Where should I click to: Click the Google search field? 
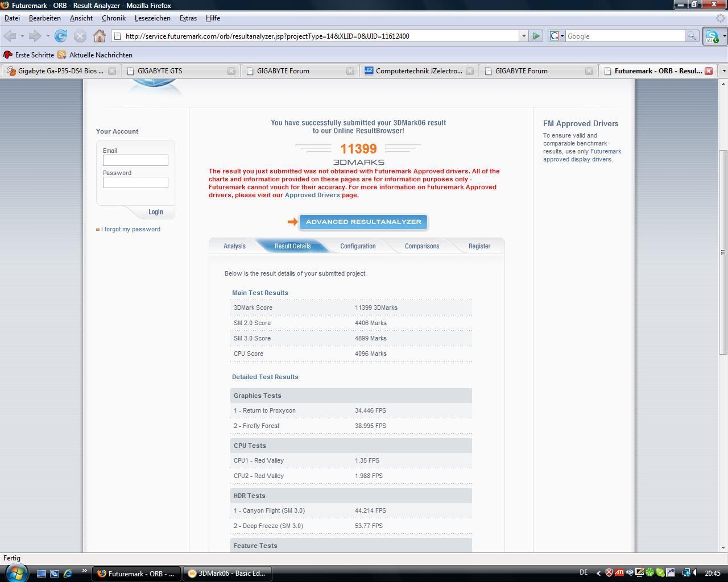[x=625, y=36]
